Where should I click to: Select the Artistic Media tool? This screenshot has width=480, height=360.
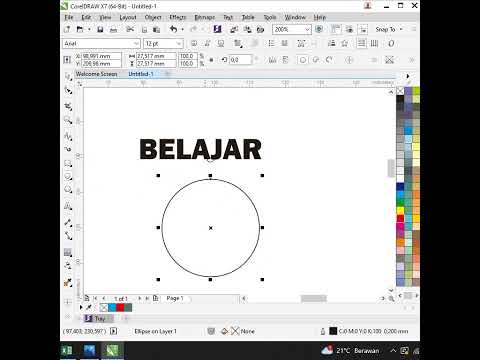(68, 149)
